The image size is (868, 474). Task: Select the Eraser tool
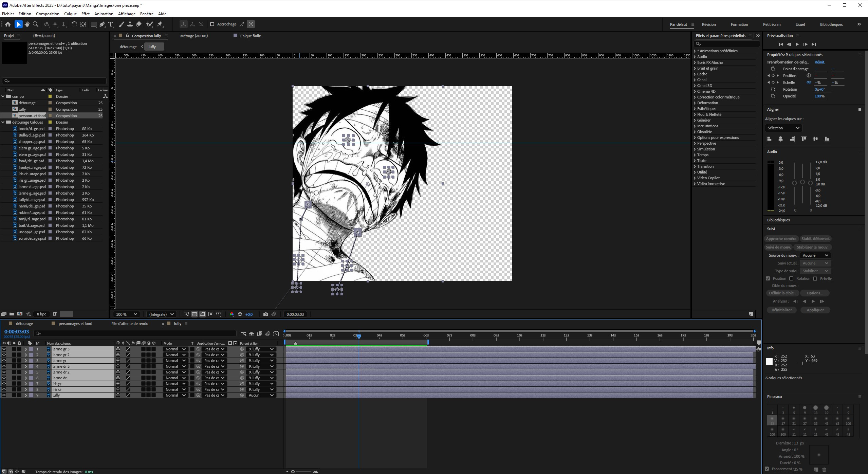pos(138,24)
